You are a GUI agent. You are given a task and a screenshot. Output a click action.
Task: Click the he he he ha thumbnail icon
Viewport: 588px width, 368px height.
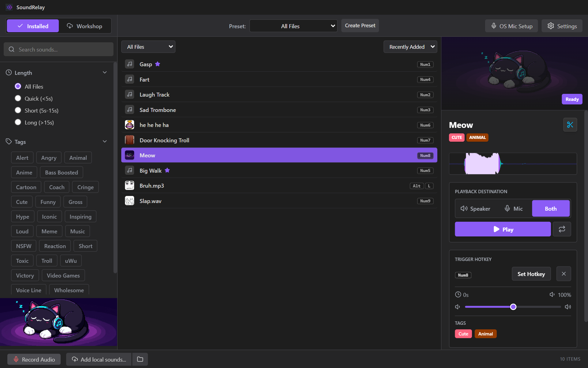coord(130,125)
